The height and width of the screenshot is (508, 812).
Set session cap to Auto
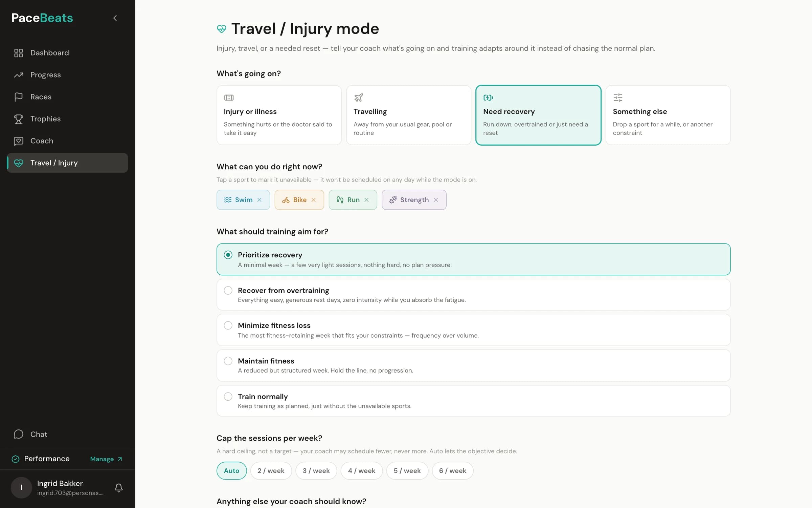231,471
